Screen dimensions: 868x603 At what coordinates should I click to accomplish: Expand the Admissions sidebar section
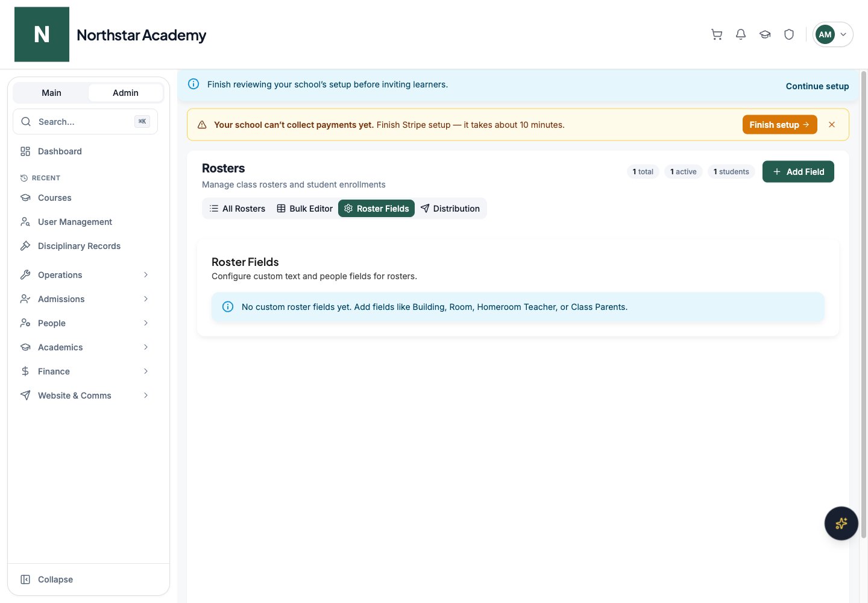(x=85, y=299)
